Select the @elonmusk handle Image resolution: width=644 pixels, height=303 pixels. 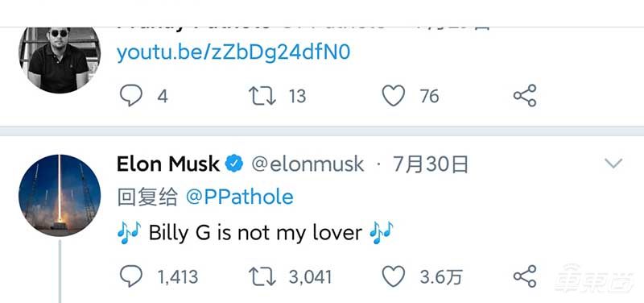[x=308, y=164]
